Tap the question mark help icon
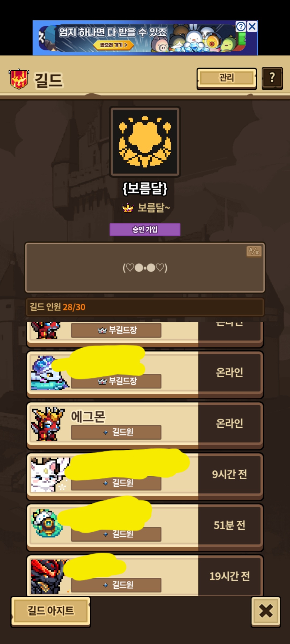This screenshot has width=290, height=644. [272, 78]
